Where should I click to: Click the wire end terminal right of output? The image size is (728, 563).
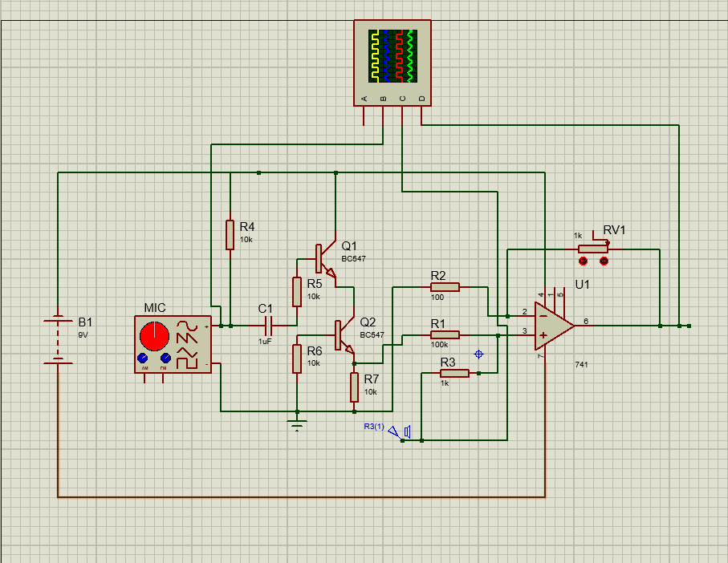pos(689,326)
